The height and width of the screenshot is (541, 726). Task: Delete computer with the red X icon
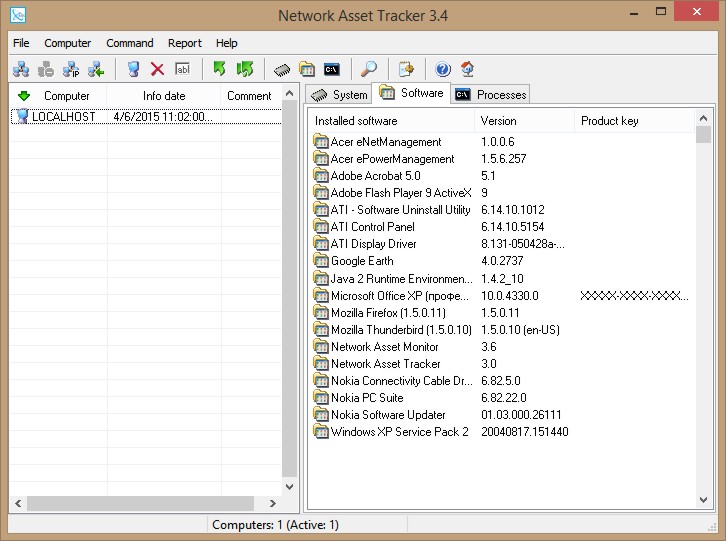(157, 69)
